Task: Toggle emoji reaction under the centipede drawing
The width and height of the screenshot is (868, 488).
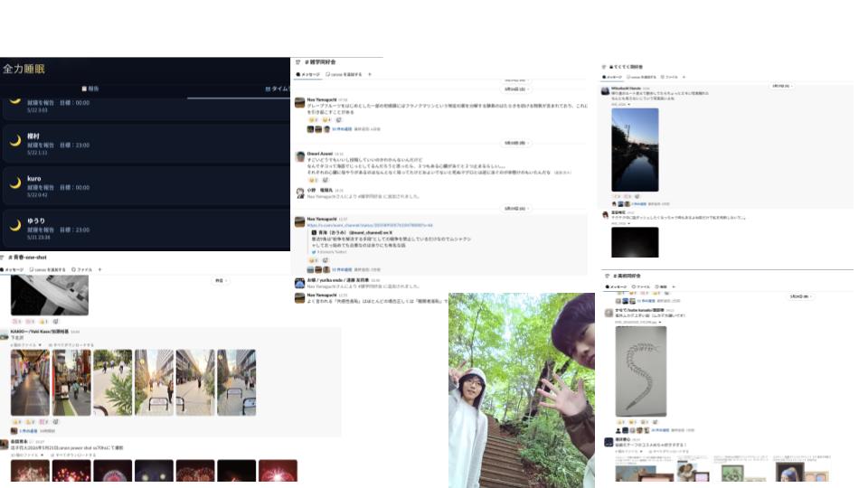Action: tap(621, 422)
